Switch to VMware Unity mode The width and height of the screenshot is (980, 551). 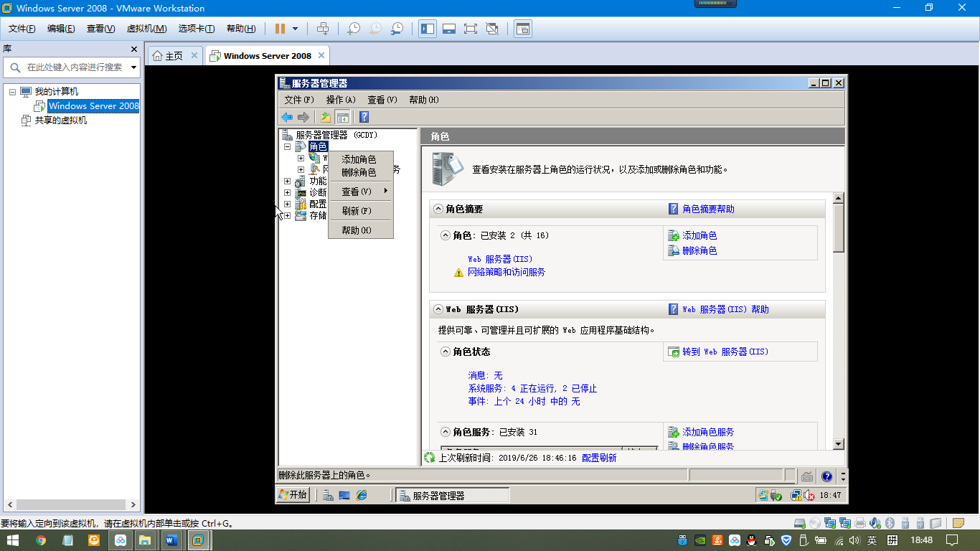pos(492,29)
